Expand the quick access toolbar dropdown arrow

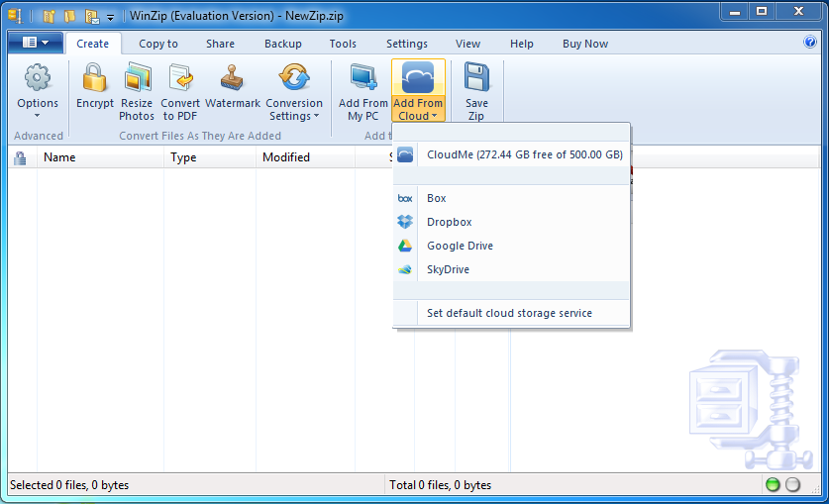pos(111,18)
